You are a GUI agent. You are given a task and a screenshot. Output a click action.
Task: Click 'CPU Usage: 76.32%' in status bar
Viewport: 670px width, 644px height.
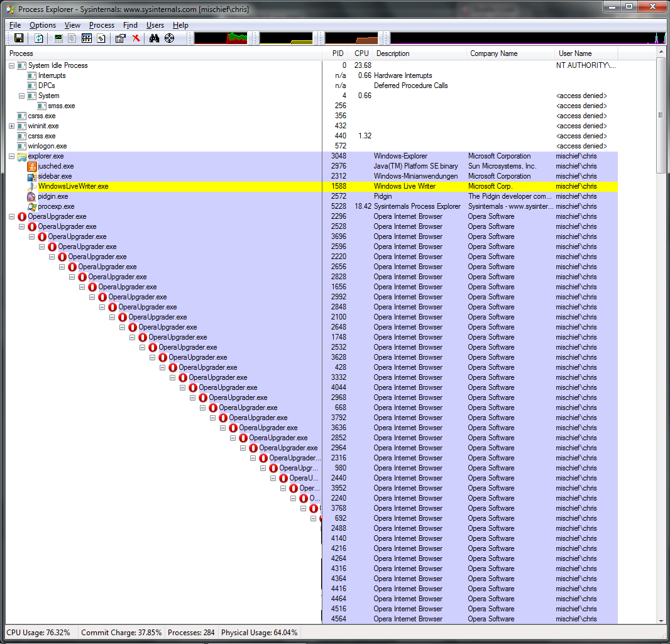tap(38, 633)
